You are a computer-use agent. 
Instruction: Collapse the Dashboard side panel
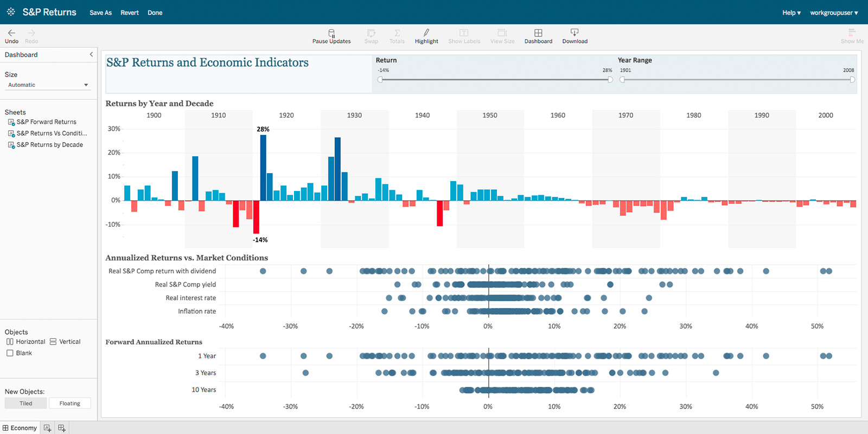91,55
